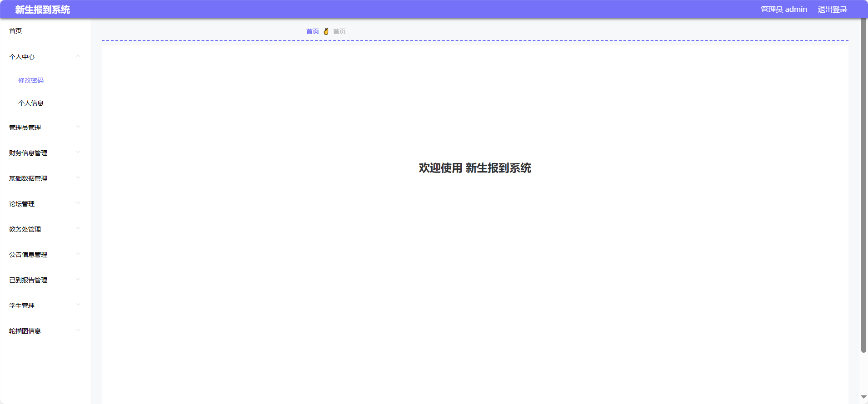Open the 修改密码 submenu item
Viewport: 868px width, 404px height.
pos(31,80)
